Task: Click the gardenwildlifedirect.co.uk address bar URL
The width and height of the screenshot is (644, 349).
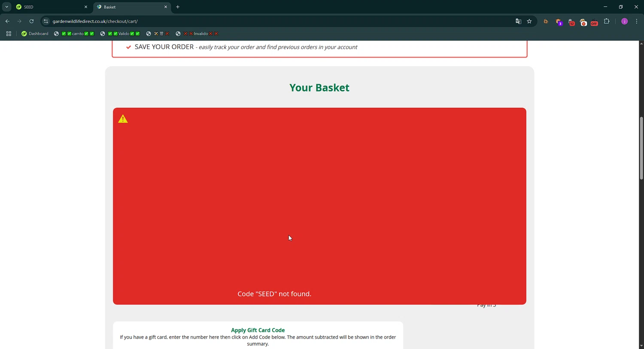Action: pos(95,21)
